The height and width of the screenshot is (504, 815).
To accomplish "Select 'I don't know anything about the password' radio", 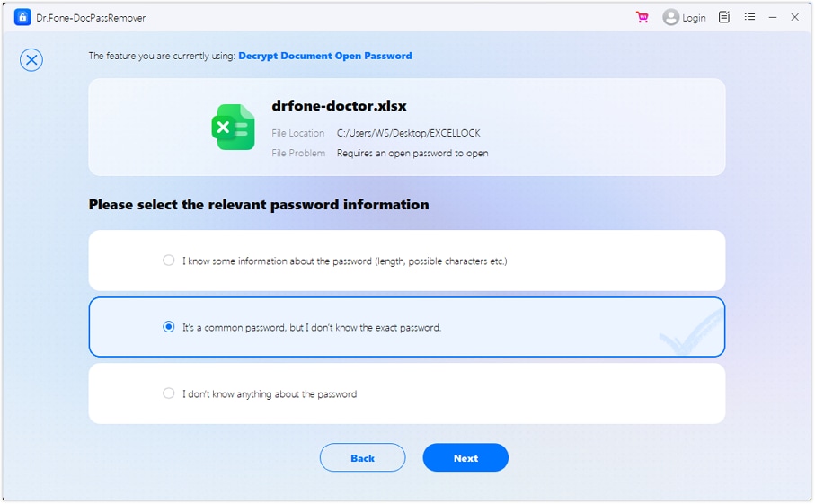I will [x=168, y=393].
